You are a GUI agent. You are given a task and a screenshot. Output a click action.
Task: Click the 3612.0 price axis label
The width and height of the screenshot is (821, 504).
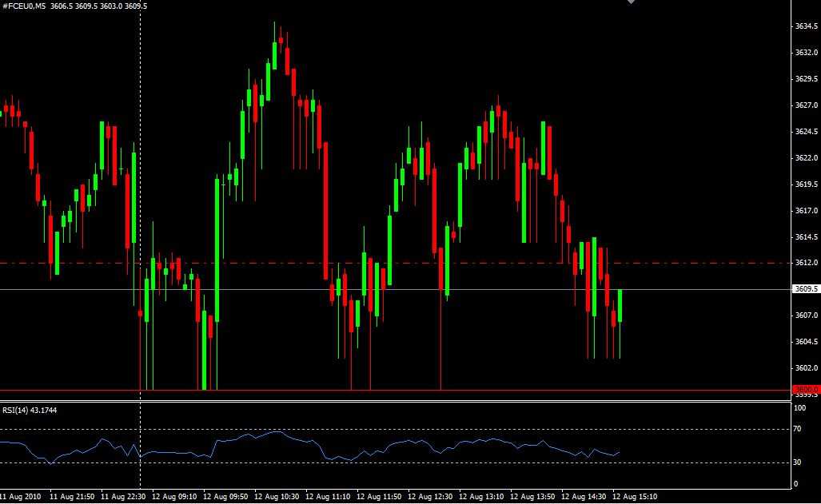click(x=807, y=263)
